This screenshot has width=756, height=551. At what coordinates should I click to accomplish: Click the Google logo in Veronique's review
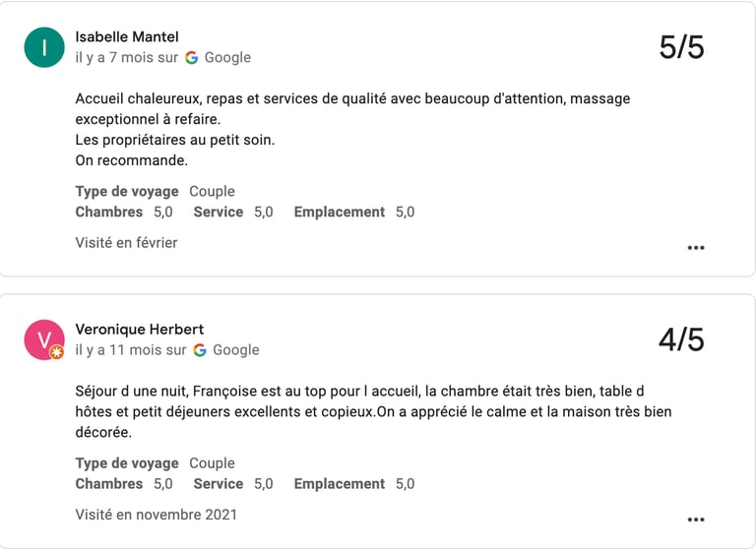200,349
